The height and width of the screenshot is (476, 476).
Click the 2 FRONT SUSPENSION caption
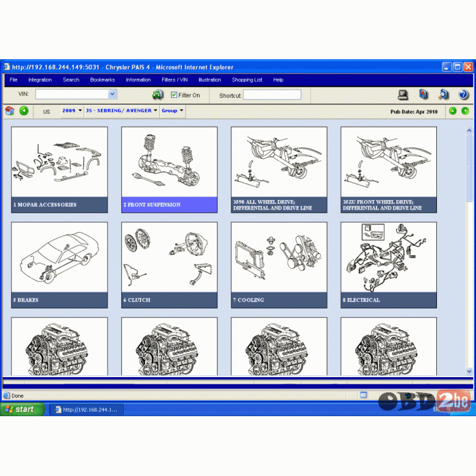pyautogui.click(x=170, y=204)
